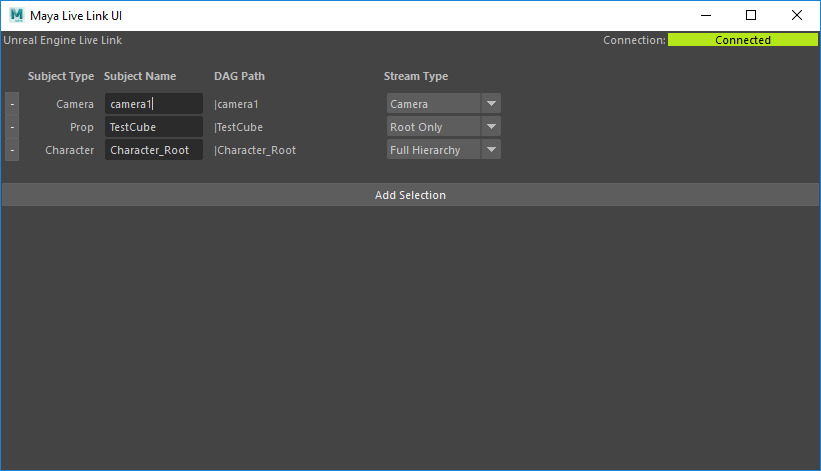Remove the TestCube prop with its minus button
The width and height of the screenshot is (821, 471).
point(11,127)
